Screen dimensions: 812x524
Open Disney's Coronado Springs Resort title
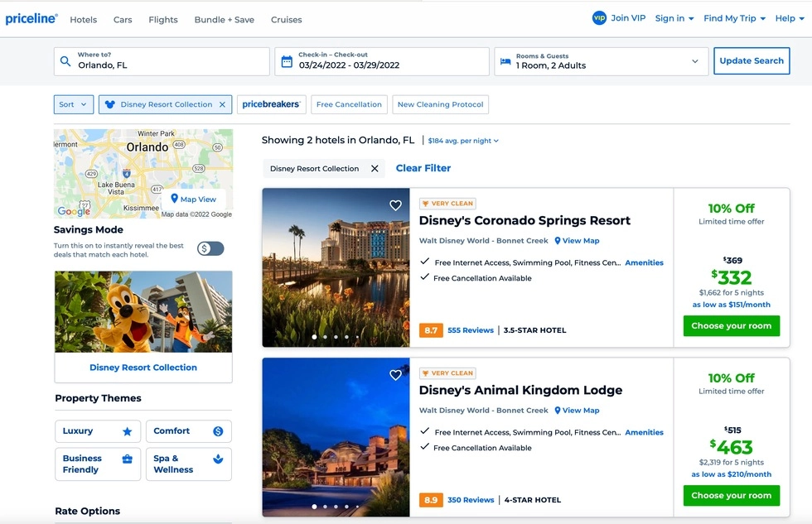pyautogui.click(x=524, y=221)
